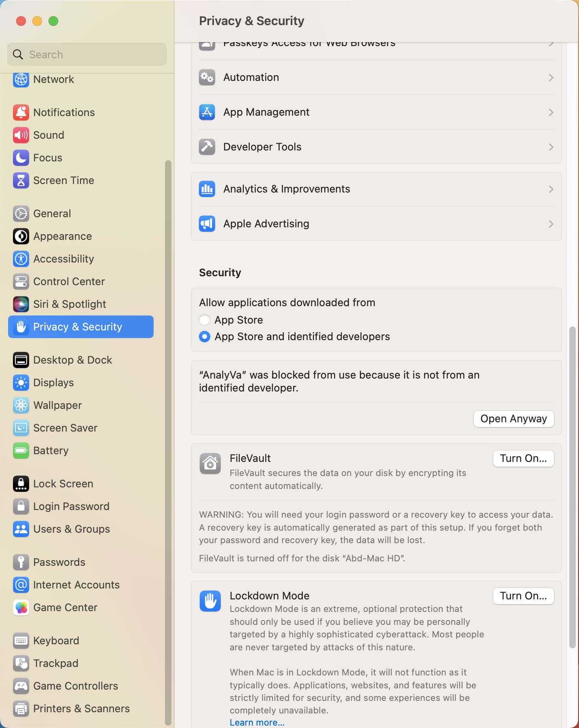Click FileVault Turn On button
579x728 pixels.
523,459
